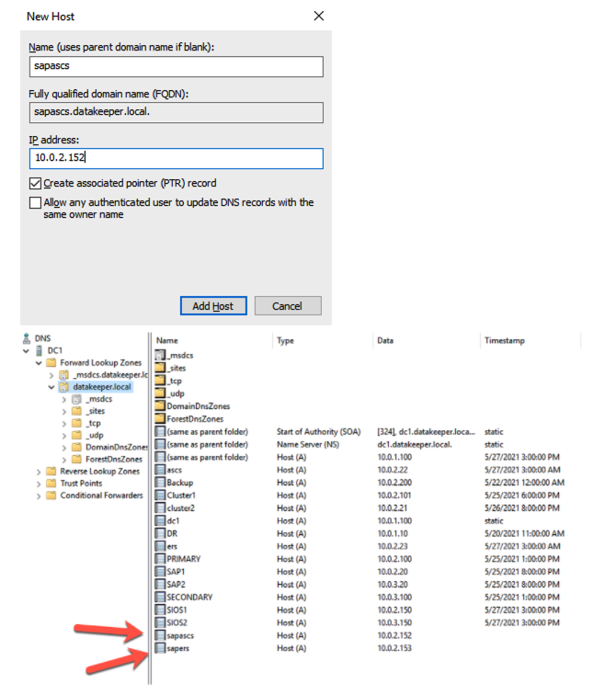Click the SAP2 host record icon
The image size is (616, 695).
click(x=160, y=584)
